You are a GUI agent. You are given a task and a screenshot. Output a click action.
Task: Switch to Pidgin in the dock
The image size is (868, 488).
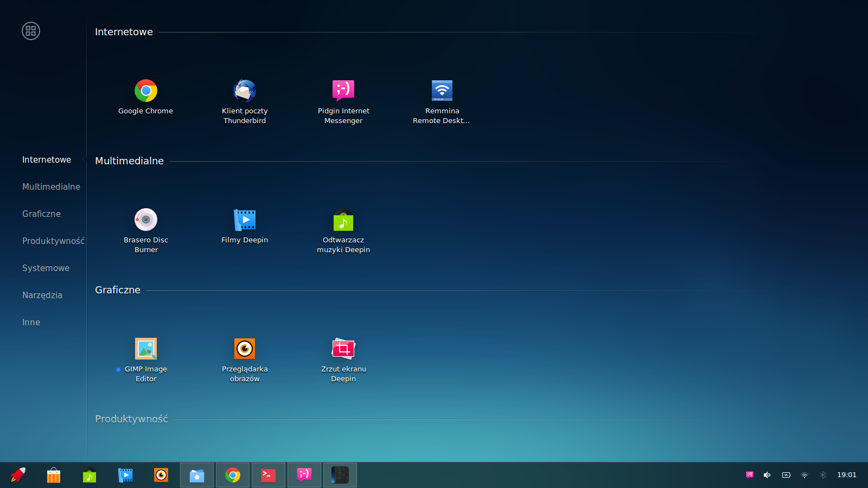304,476
